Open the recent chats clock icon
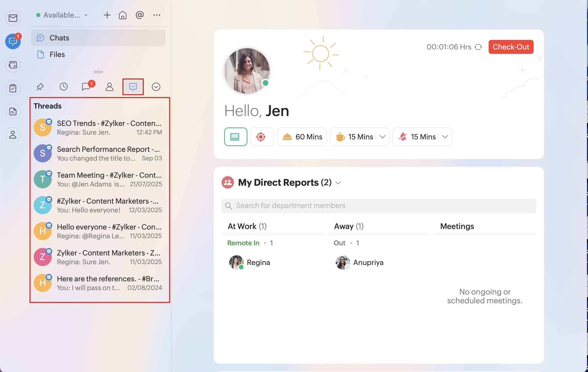 coord(63,87)
